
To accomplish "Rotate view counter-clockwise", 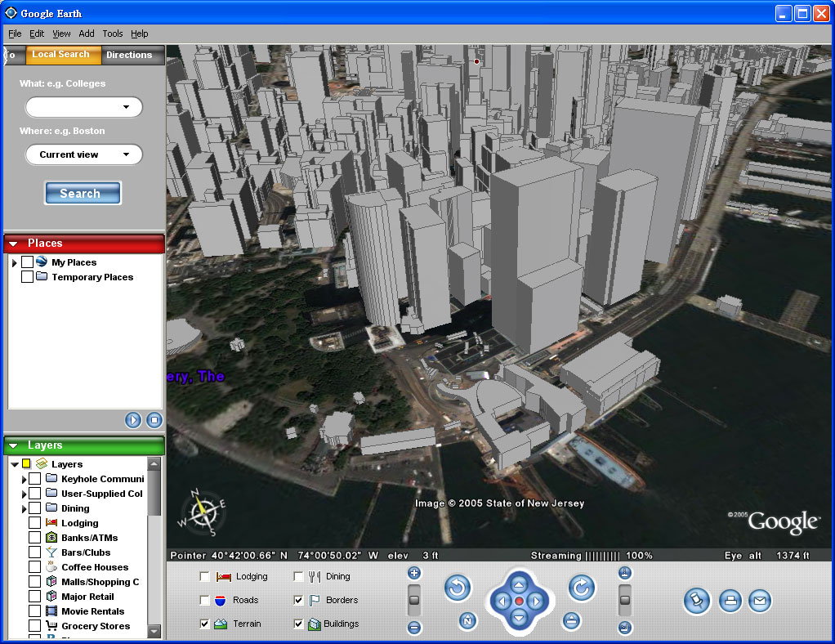I will (x=458, y=588).
